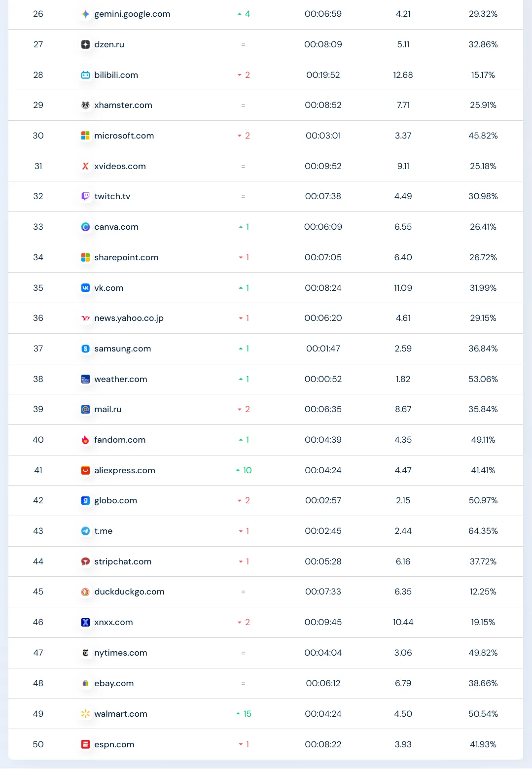Visit the nytimes.com link
The image size is (532, 769).
121,653
